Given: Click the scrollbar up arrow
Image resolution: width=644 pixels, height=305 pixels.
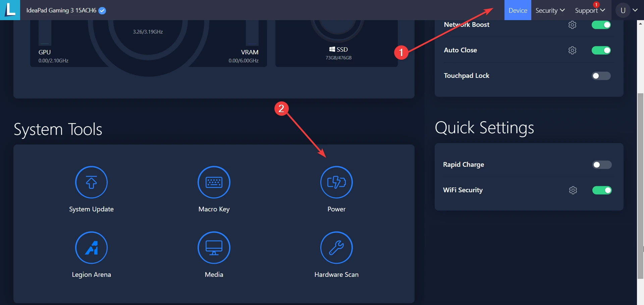Looking at the screenshot, I should pyautogui.click(x=640, y=23).
